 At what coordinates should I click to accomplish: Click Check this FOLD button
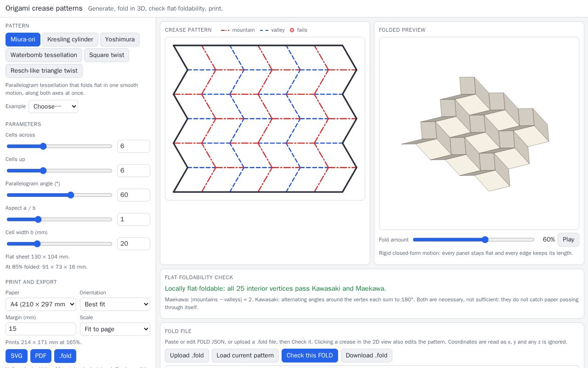[310, 356]
